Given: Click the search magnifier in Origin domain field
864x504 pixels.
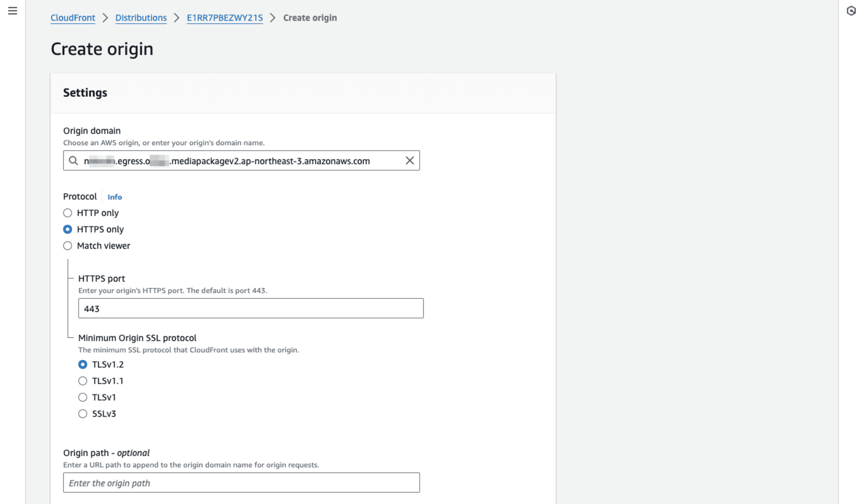Looking at the screenshot, I should pyautogui.click(x=73, y=161).
